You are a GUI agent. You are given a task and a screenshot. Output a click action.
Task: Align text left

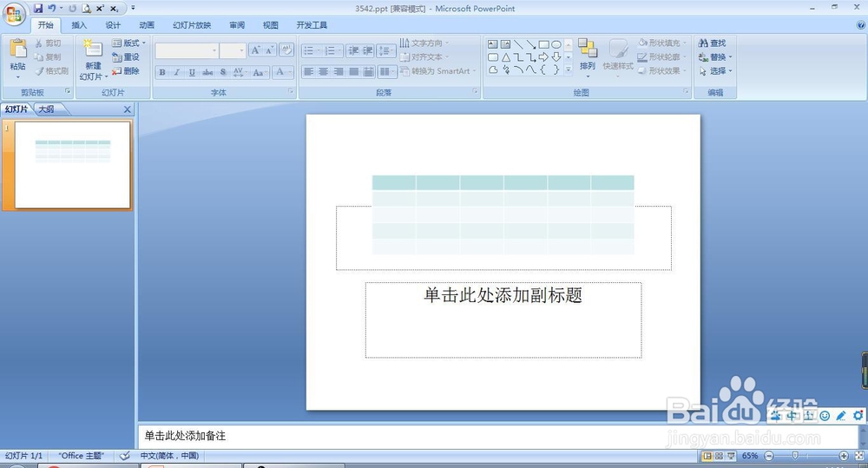[308, 71]
